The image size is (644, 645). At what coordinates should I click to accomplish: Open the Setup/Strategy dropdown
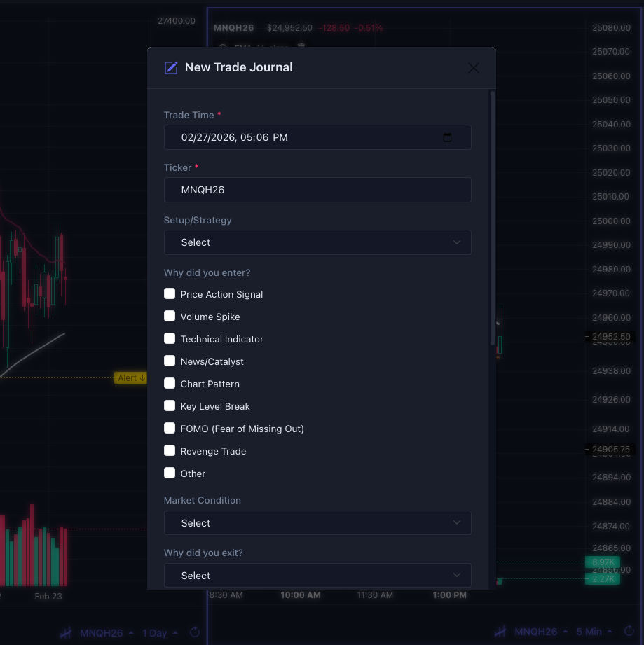[317, 242]
